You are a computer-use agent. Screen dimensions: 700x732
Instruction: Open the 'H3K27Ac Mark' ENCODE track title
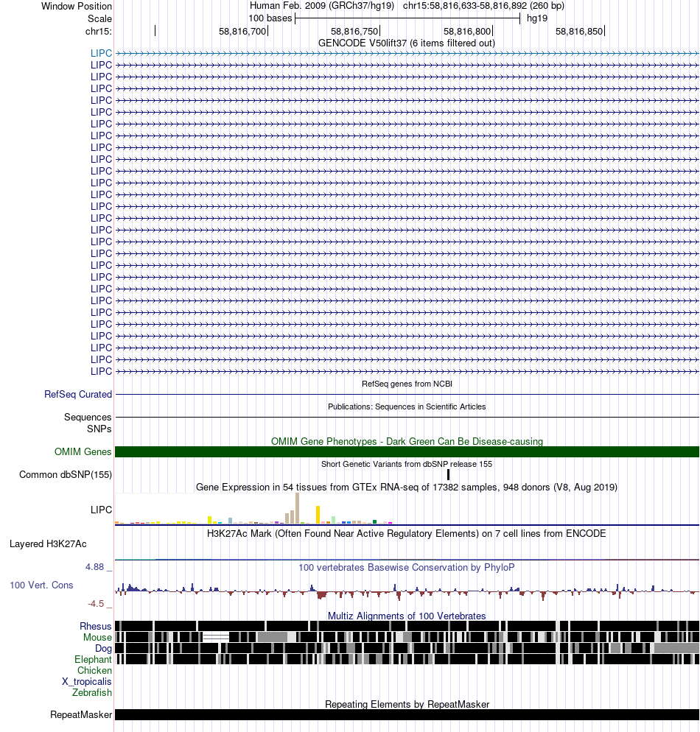[x=407, y=534]
